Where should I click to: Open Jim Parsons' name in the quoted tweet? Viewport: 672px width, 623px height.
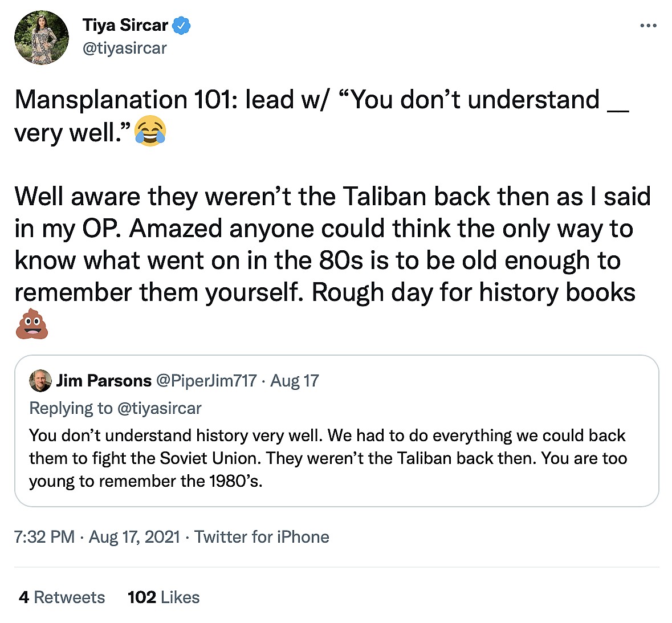104,381
